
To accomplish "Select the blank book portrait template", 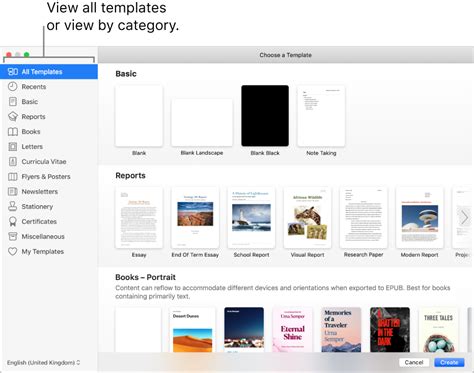I will point(138,330).
